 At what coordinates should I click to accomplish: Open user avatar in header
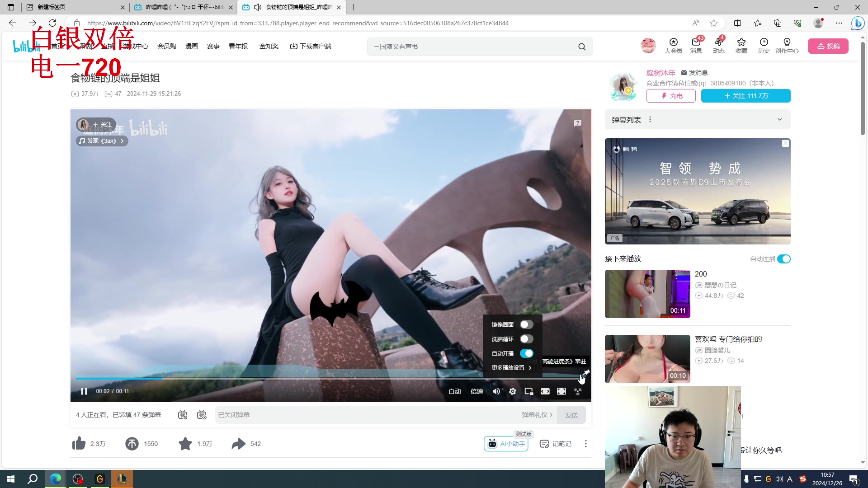click(648, 46)
